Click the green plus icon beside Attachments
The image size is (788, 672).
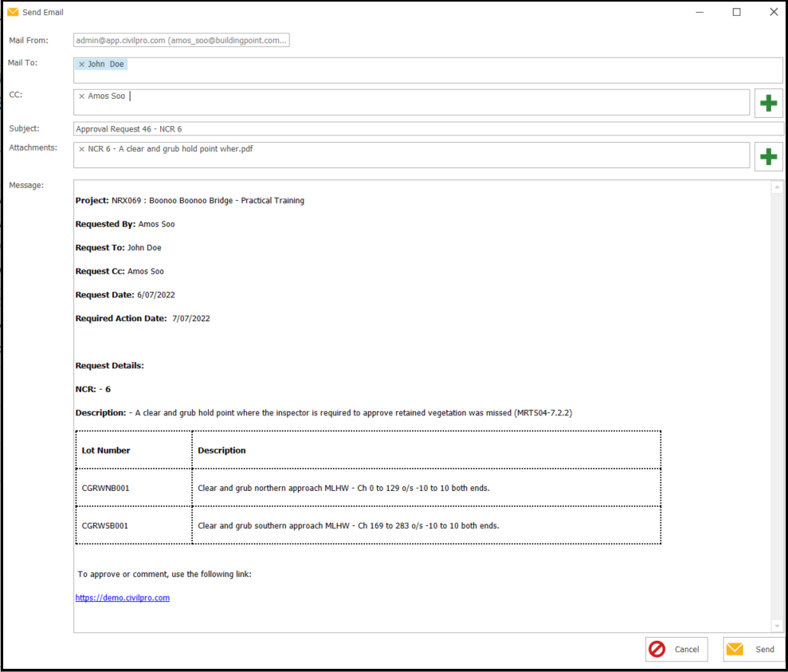[768, 157]
